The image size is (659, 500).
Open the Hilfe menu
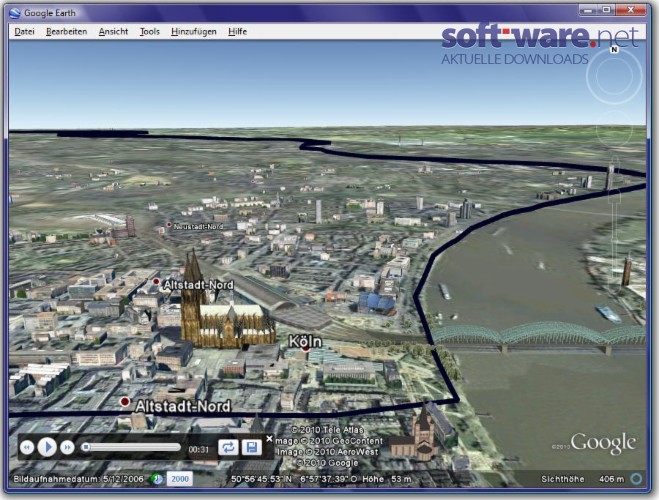tap(237, 32)
